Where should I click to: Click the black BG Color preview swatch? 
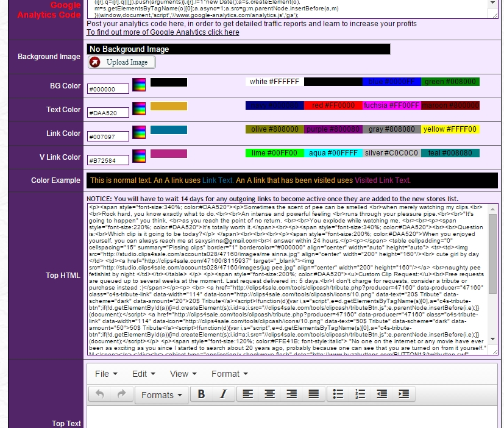[169, 82]
